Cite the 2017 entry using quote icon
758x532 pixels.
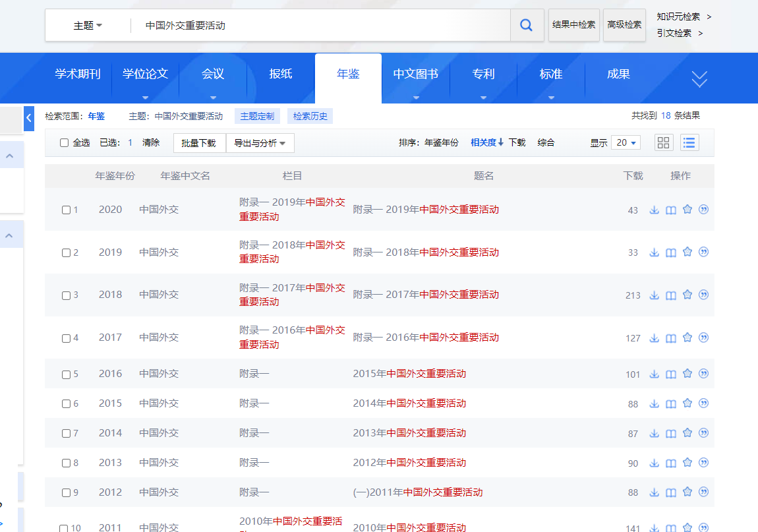(x=703, y=338)
